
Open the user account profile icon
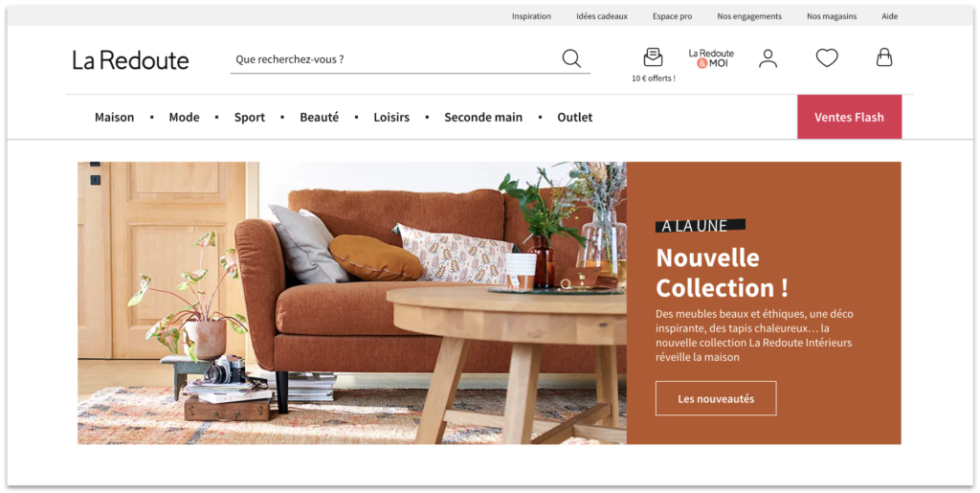tap(768, 58)
